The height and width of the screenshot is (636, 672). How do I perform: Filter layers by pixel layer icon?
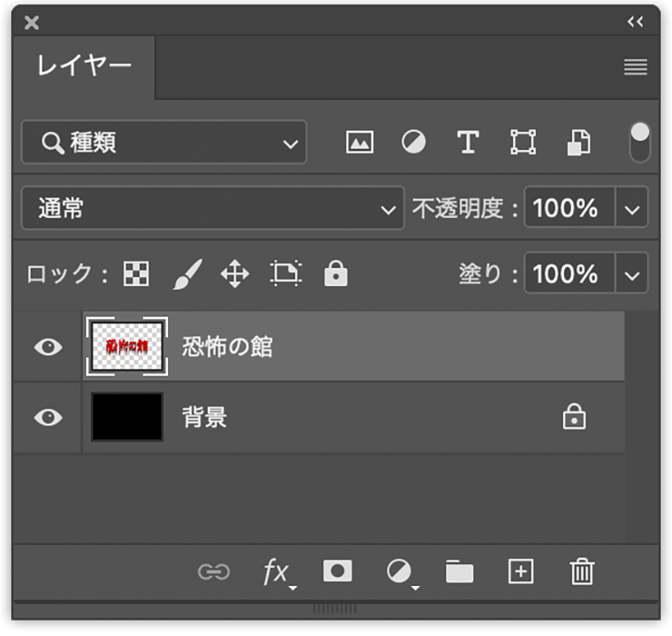tap(360, 143)
